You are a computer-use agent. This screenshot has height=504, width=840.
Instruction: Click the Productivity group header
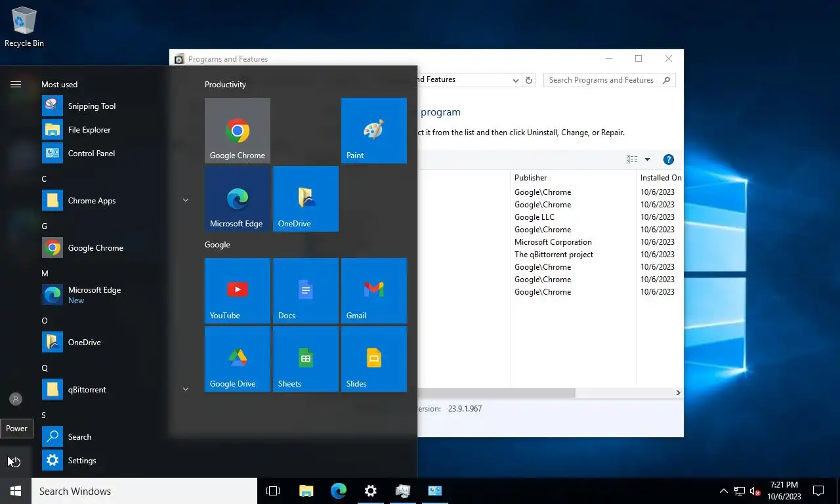[x=225, y=85]
